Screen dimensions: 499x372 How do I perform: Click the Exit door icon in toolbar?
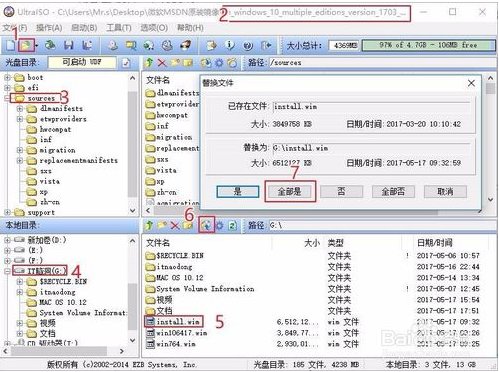pyautogui.click(x=266, y=45)
